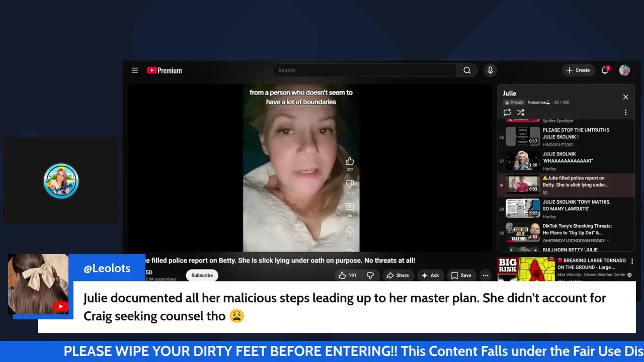Click 'Max Velocity - Severe Weather Center' channel name
The image size is (644, 362).
[x=592, y=275]
